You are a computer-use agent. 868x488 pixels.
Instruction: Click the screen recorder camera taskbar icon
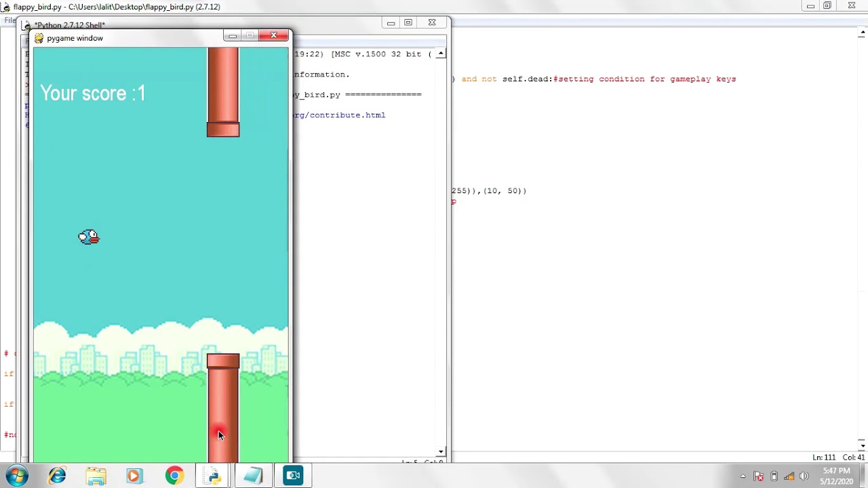coord(293,476)
